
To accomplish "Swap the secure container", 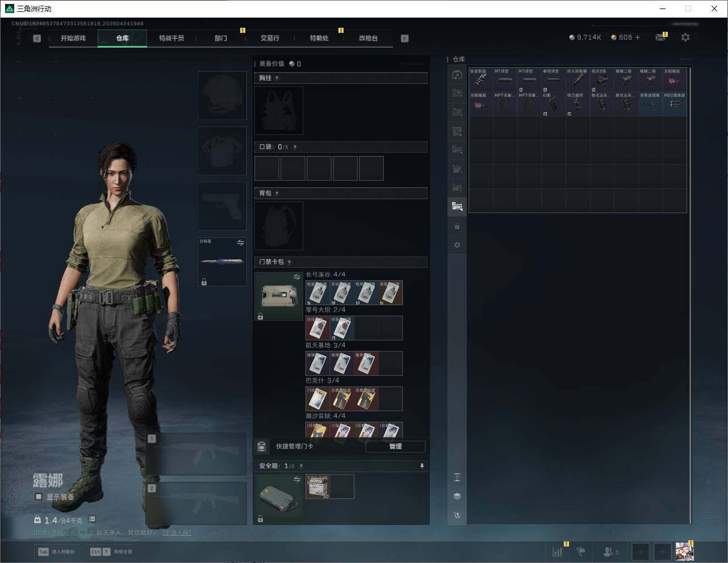I will [296, 480].
